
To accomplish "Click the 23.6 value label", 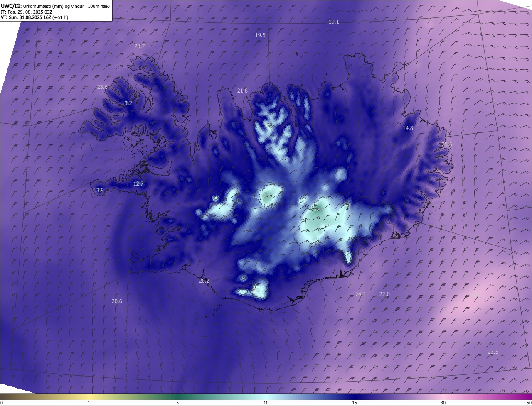I will 102,87.
